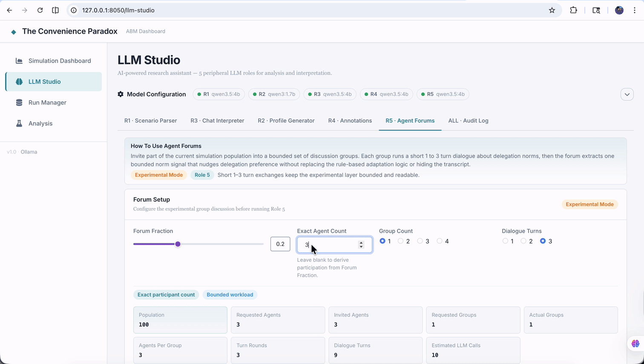Viewport: 644px width, 364px height.
Task: Click the R2 qwen3:1.7b model chip
Action: click(x=274, y=94)
